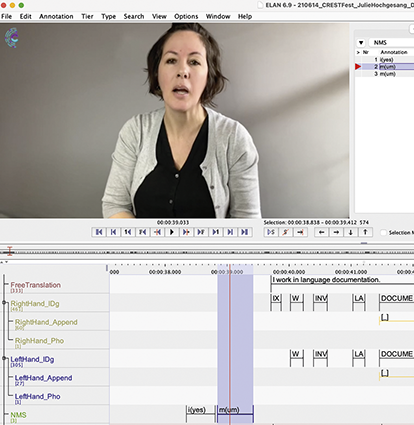This screenshot has height=425, width=414.
Task: Select the RightHand_Append tier label
Action: 46,322
